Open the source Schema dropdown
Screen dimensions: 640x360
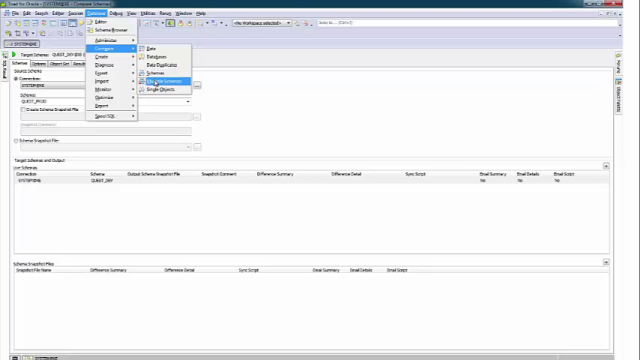click(x=188, y=101)
